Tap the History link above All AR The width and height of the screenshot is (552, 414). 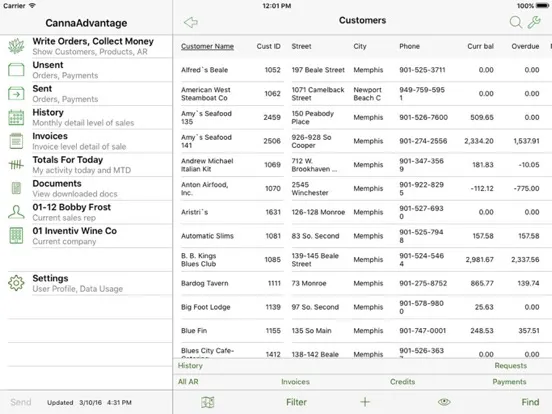190,366
